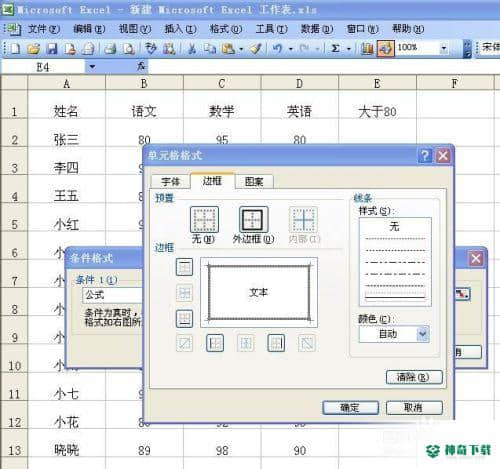
Task: Switch to the 字体 tab
Action: (170, 182)
